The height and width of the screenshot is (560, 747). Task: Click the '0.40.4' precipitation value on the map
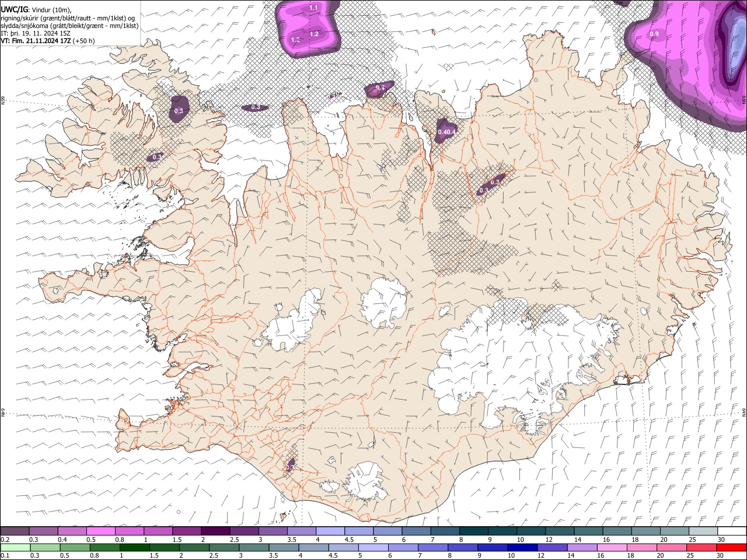tap(446, 132)
